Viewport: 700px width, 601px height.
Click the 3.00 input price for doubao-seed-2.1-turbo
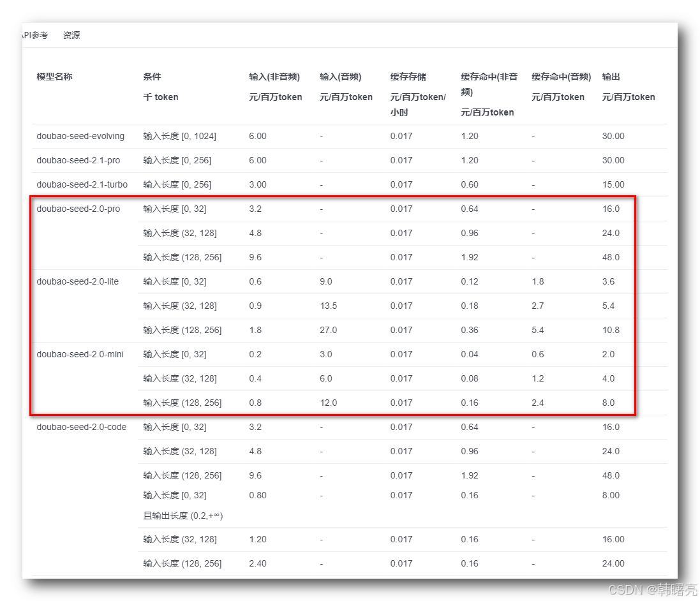pos(258,184)
